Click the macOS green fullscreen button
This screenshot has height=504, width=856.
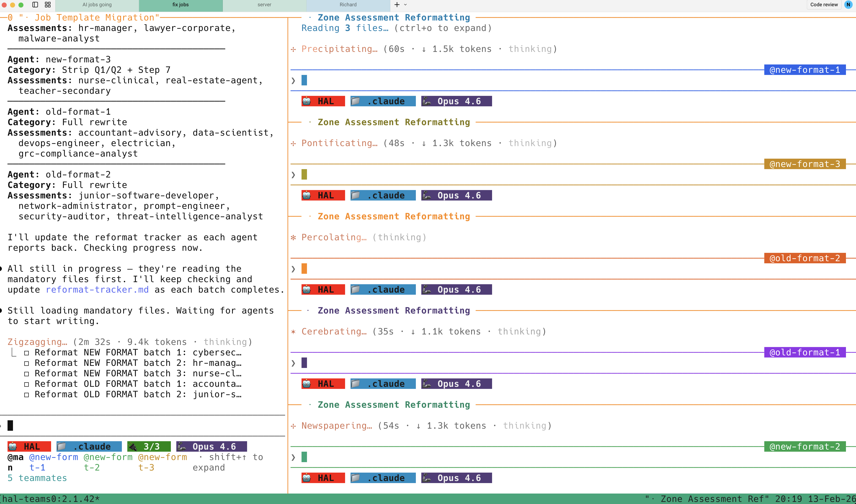(21, 5)
